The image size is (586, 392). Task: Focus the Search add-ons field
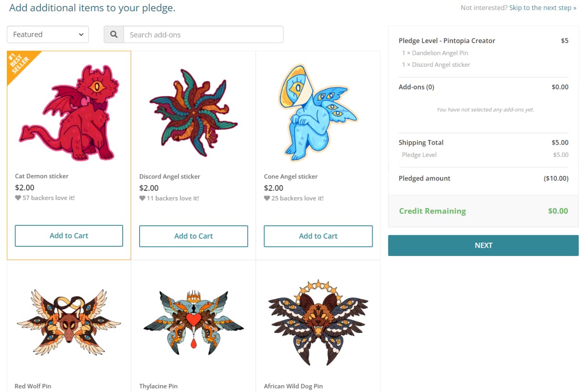tap(203, 35)
